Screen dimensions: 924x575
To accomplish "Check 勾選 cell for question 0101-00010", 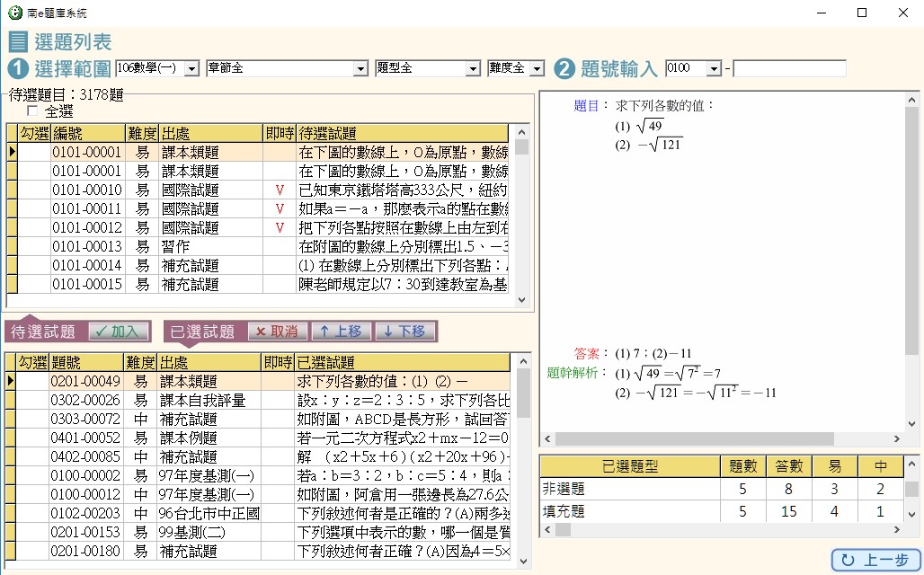I will point(33,190).
